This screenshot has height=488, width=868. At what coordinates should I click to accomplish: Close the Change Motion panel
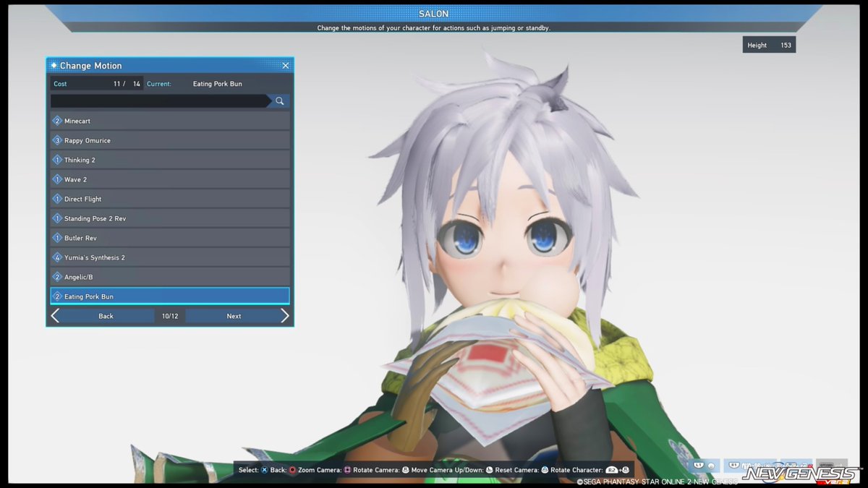tap(285, 66)
